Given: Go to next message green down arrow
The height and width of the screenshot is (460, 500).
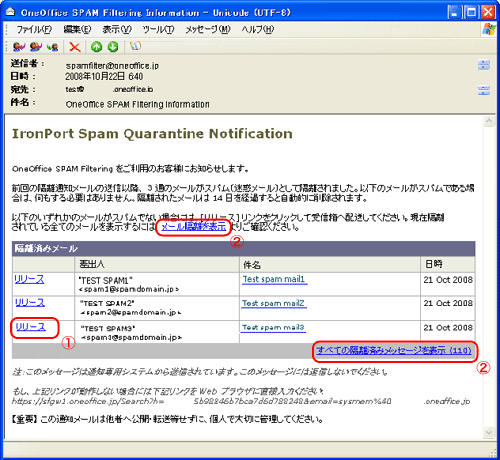Looking at the screenshot, I should coord(113,47).
